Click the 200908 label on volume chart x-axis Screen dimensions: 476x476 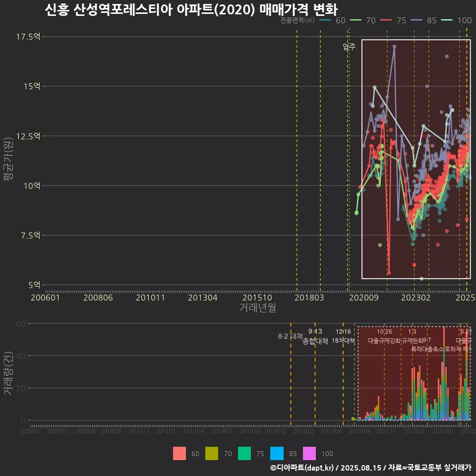pyautogui.click(x=111, y=431)
